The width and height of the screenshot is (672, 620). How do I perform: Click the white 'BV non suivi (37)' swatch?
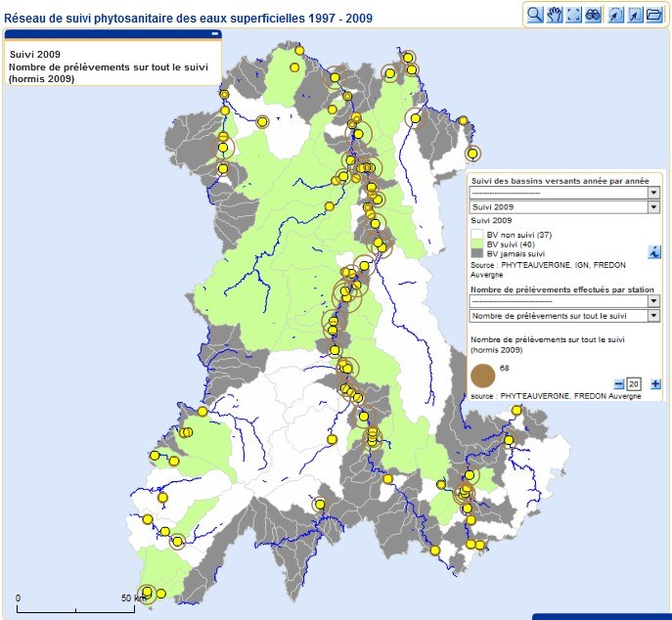[477, 235]
